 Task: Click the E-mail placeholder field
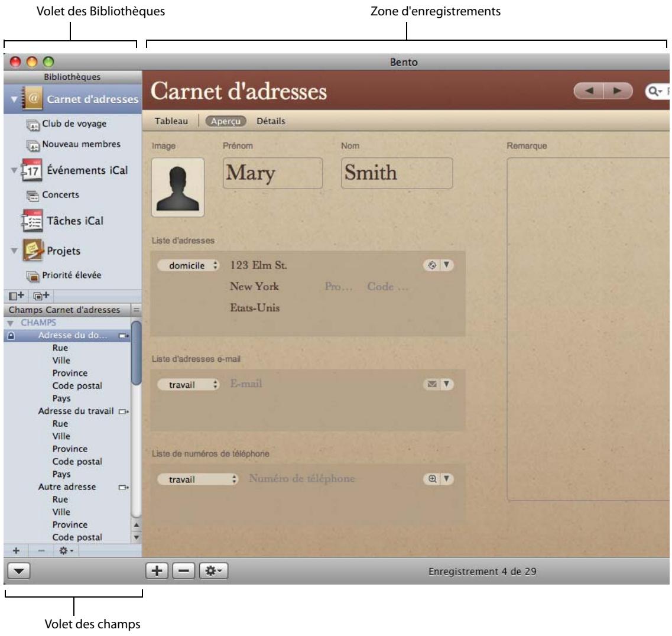click(x=246, y=384)
